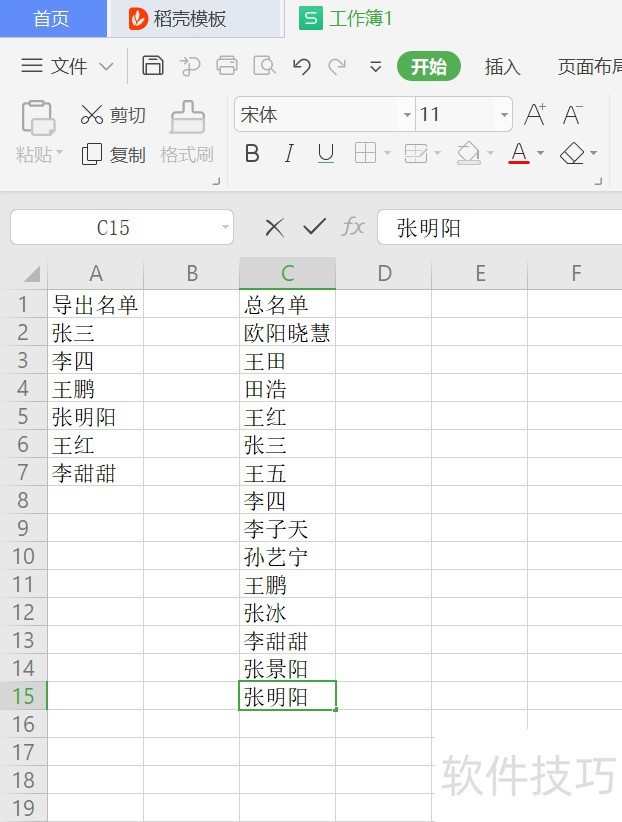The image size is (622, 822).
Task: Select the 工作簿1 document tab
Action: (346, 19)
